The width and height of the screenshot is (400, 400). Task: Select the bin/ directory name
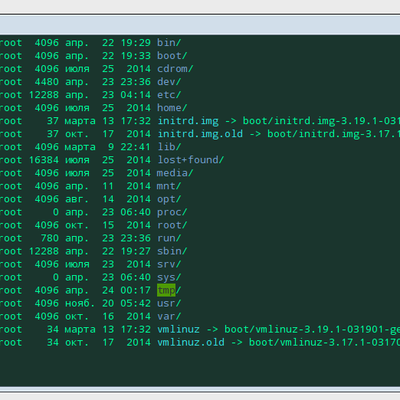click(169, 43)
